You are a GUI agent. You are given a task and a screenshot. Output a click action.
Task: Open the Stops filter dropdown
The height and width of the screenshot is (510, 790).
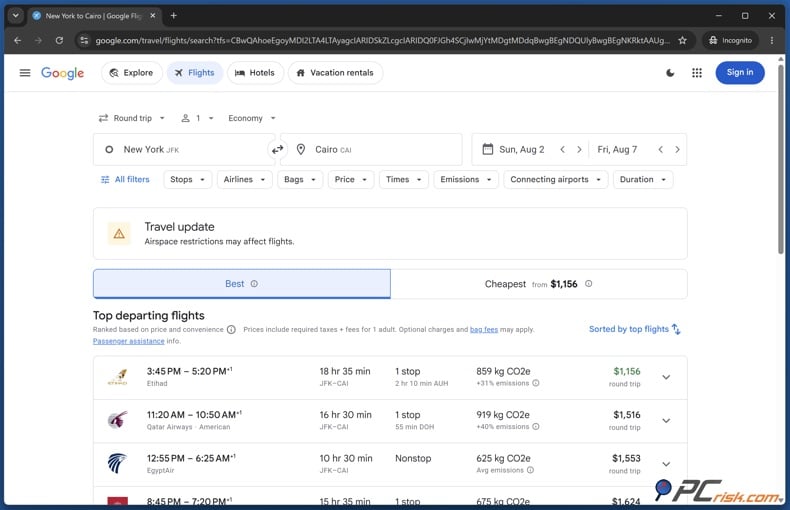[187, 179]
